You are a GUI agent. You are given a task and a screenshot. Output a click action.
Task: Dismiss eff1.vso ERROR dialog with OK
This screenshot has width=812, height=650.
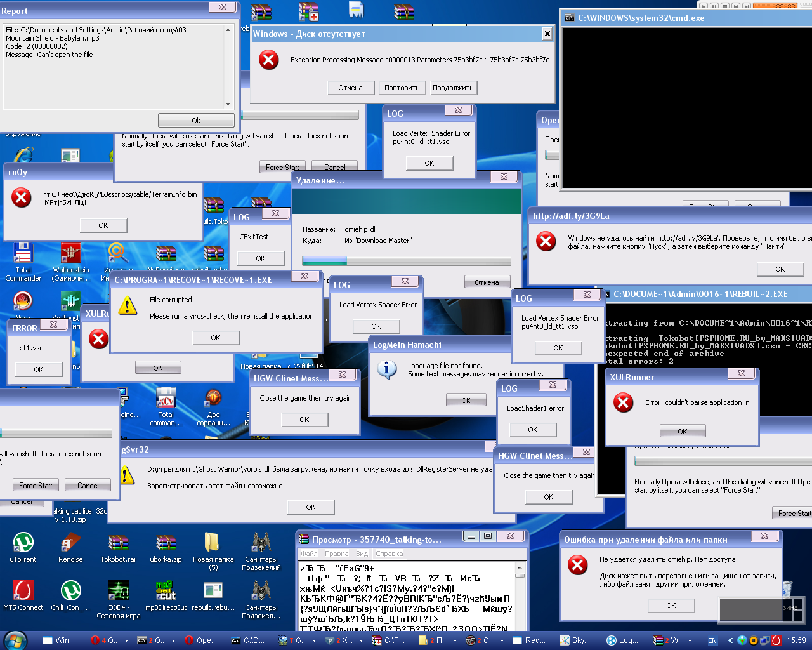39,369
